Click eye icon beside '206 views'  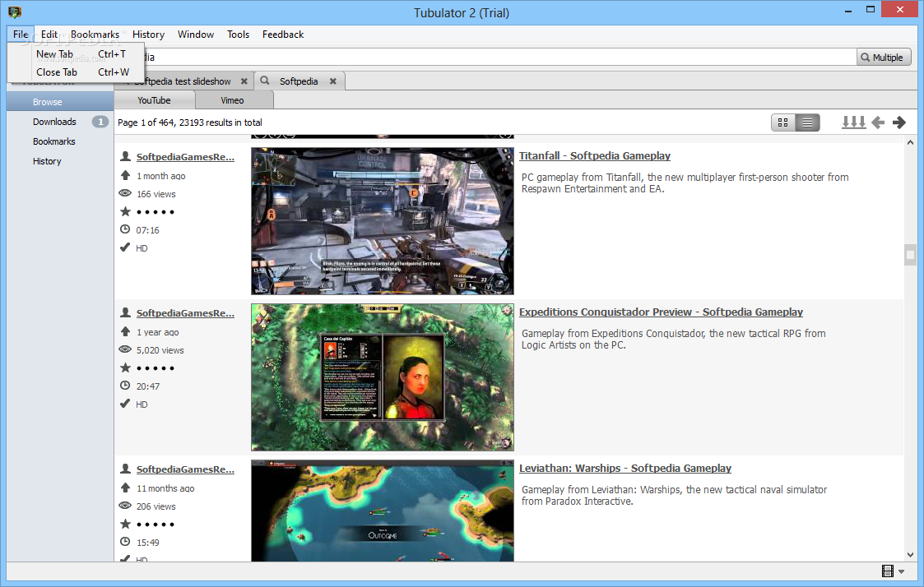[x=125, y=505]
